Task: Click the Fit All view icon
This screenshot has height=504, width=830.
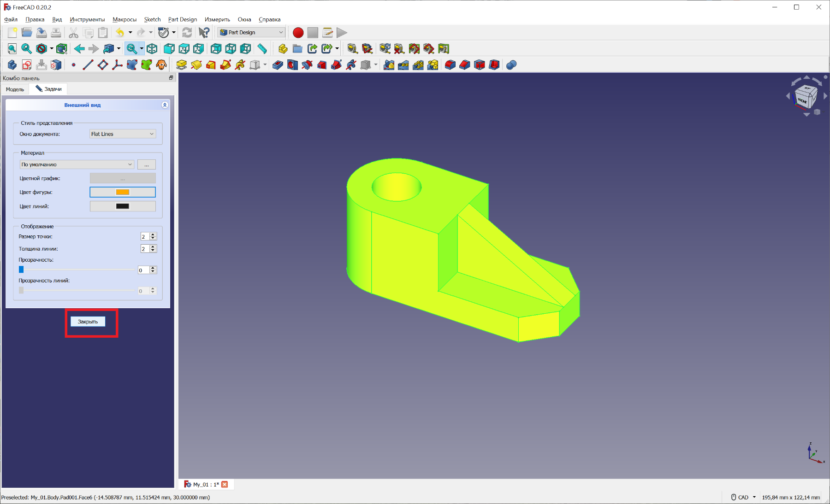Action: tap(12, 49)
